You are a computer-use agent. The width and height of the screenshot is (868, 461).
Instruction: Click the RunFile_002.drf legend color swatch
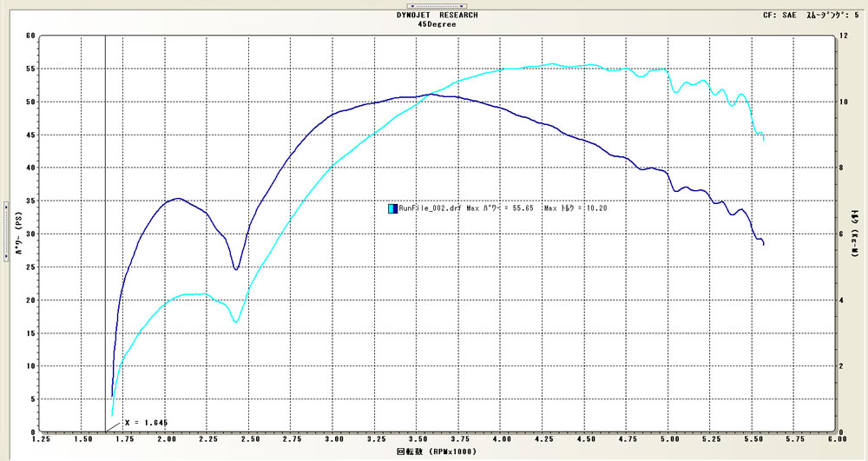point(391,208)
